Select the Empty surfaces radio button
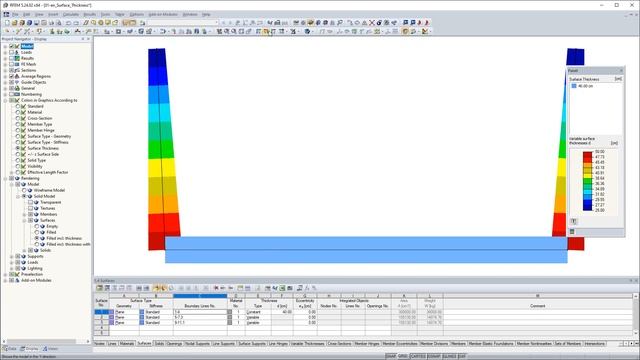This screenshot has width=640, height=360. click(37, 226)
